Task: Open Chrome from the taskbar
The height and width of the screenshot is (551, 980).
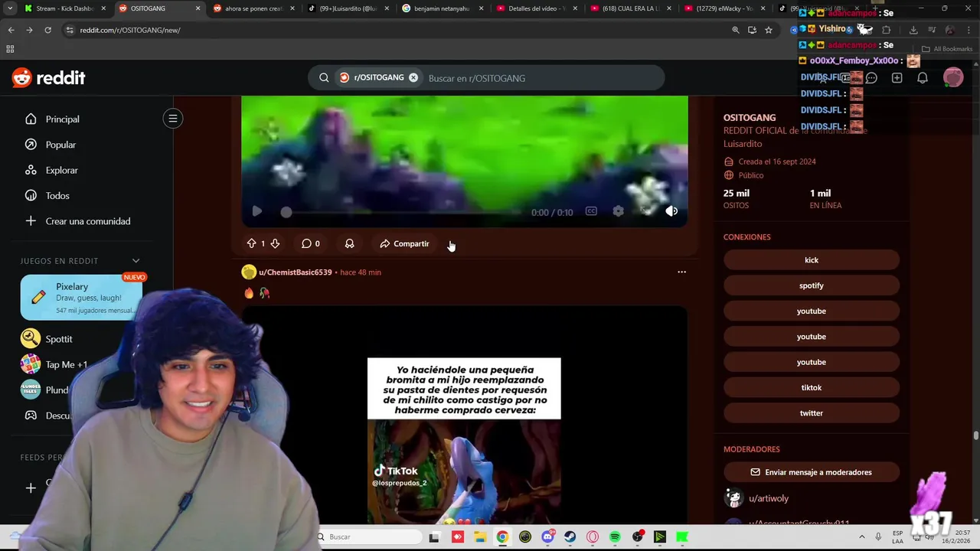Action: [x=502, y=537]
